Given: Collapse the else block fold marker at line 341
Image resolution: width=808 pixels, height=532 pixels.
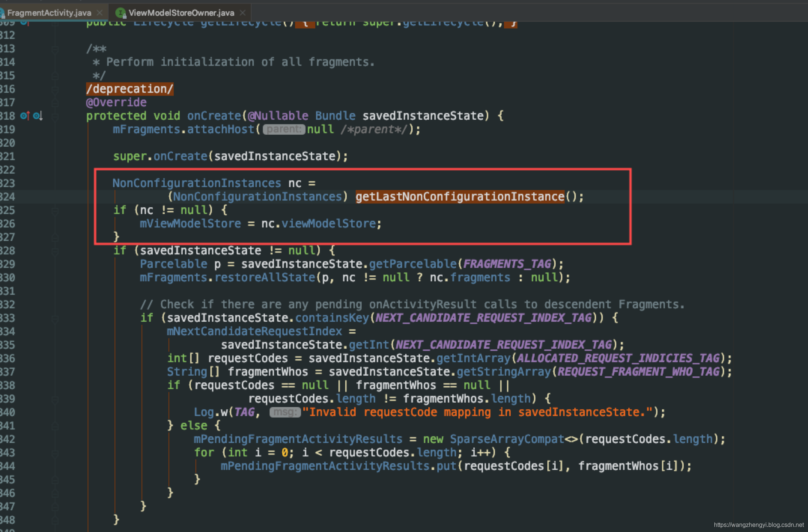Looking at the screenshot, I should coord(55,426).
